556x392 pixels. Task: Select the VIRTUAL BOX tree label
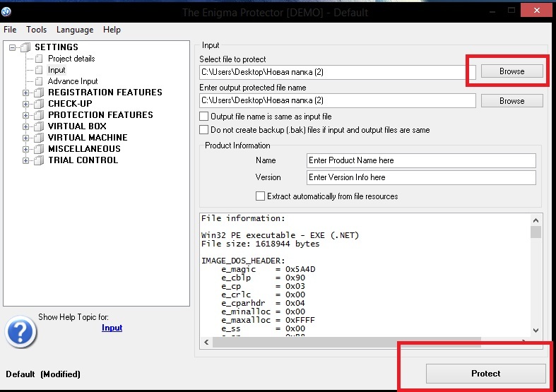coord(77,126)
